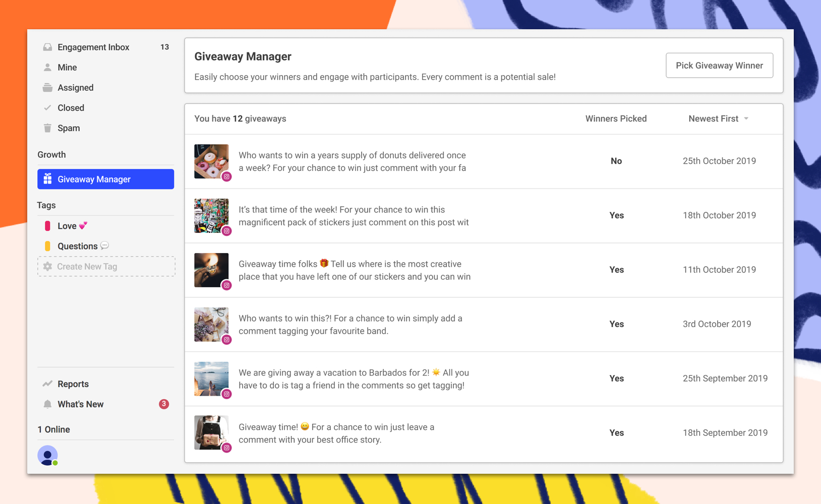Click the gear icon in Create New Tag
Screen dimensions: 821x504
point(47,267)
